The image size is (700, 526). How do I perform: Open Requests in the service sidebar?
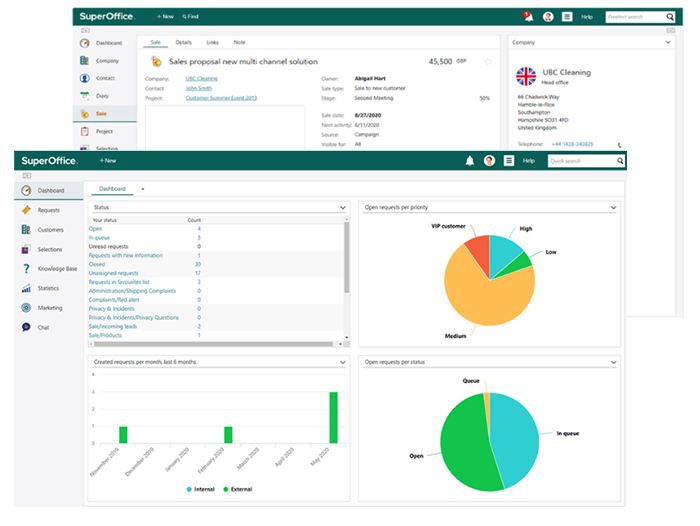coord(48,210)
